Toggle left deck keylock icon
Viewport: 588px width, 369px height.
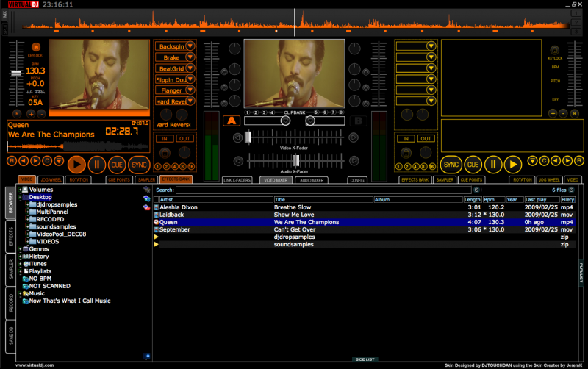click(x=36, y=47)
